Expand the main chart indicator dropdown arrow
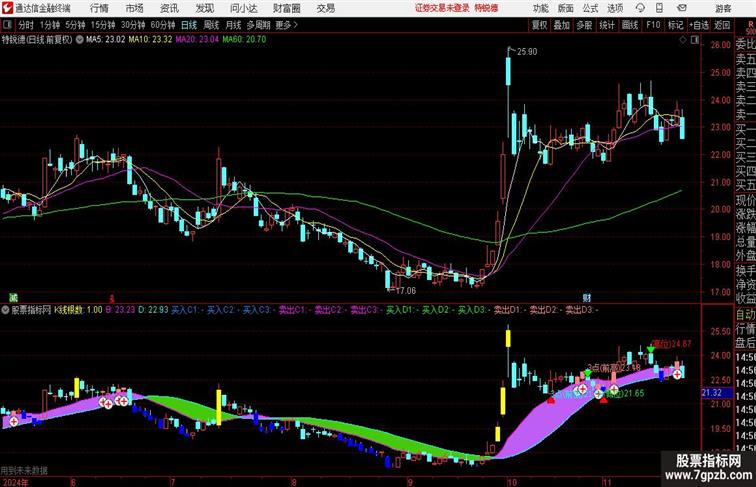Screen dimensions: 756x487 80,40
